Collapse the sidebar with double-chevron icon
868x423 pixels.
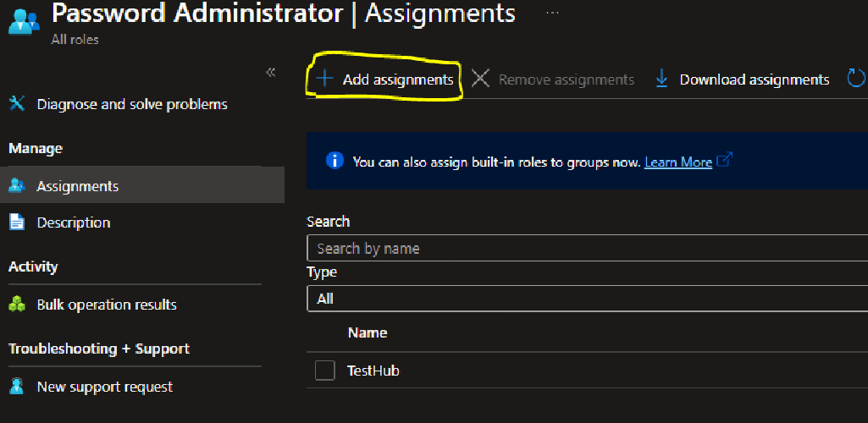(271, 73)
